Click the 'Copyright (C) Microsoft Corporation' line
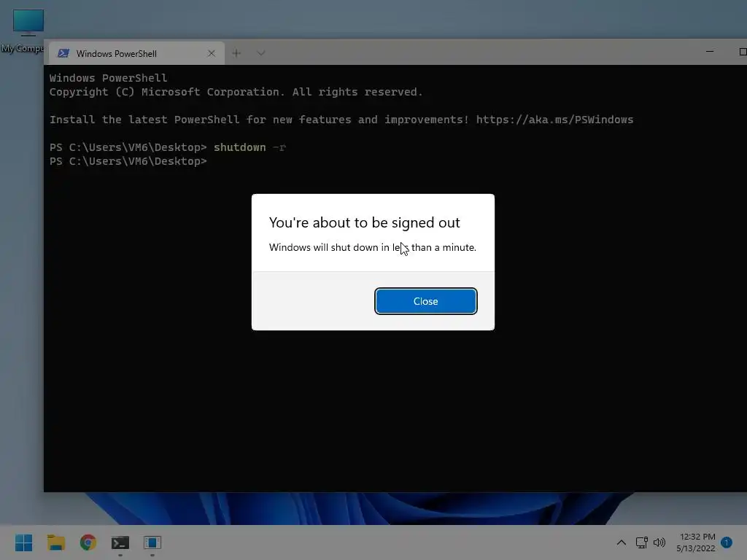Viewport: 747px width, 560px height. (x=236, y=92)
